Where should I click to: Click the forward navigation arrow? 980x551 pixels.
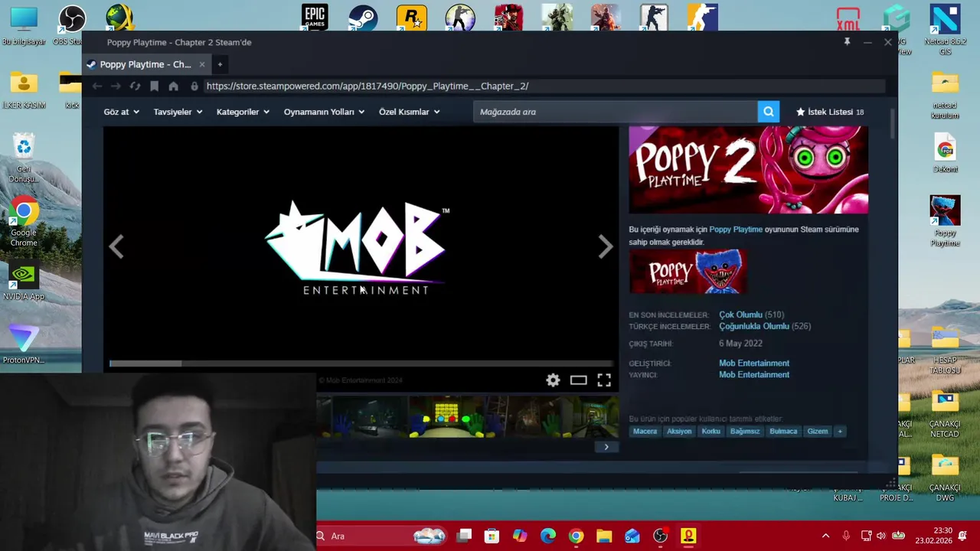click(x=116, y=86)
